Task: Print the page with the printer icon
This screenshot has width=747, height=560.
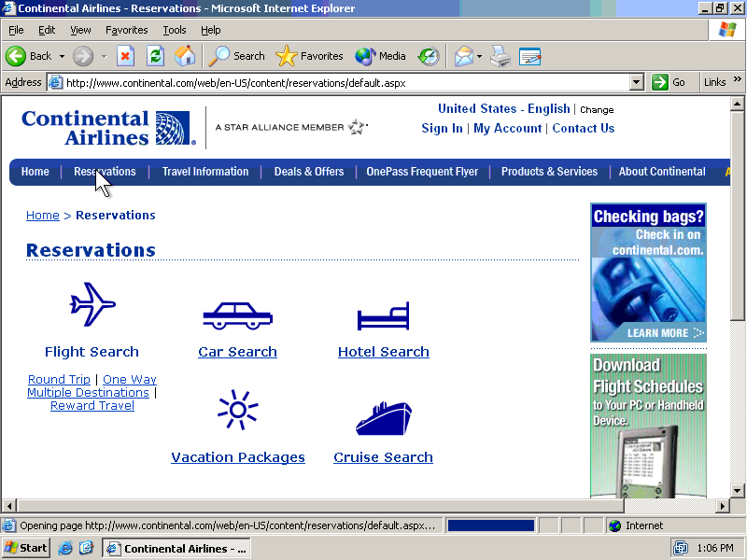Action: [500, 56]
